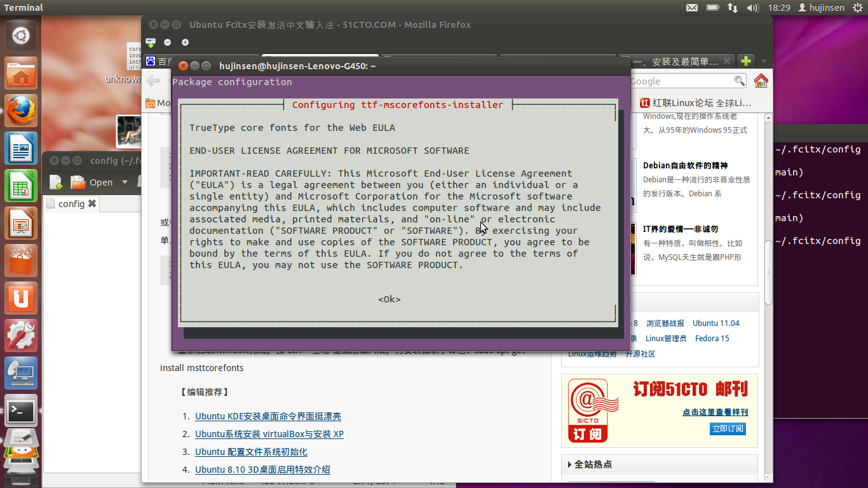Go back using the Firefox back arrow

pos(153,81)
